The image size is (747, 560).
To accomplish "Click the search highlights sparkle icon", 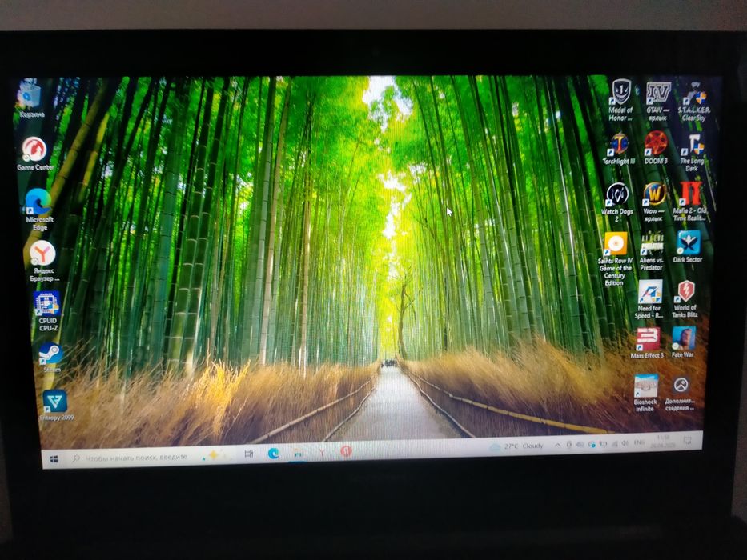I will (212, 454).
